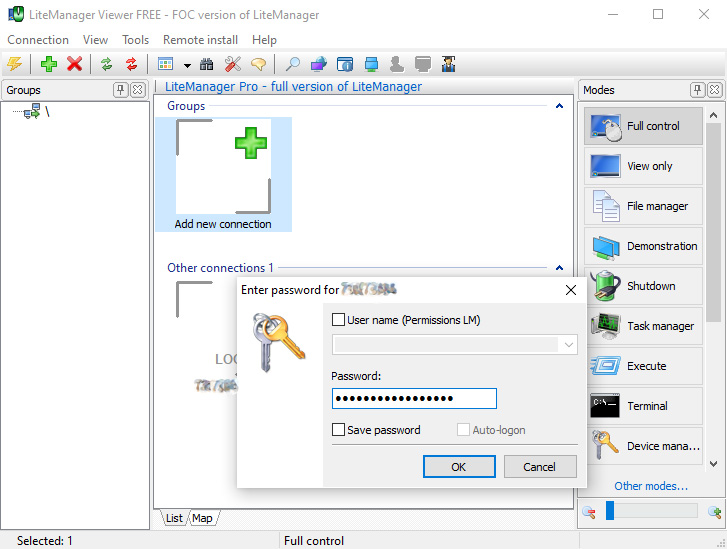Click the magnifying glass find icon
This screenshot has width=727, height=549.
[x=292, y=64]
